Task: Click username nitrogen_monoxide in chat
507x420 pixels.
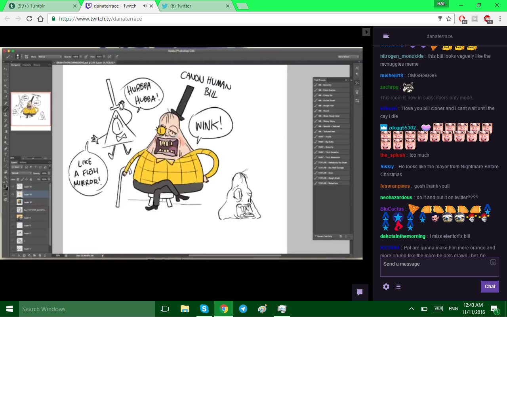Action: pyautogui.click(x=402, y=56)
